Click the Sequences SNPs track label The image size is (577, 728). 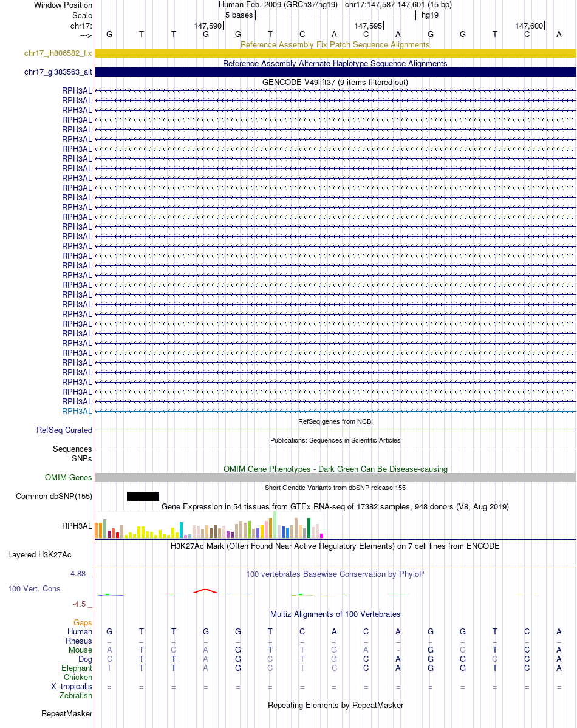[x=72, y=454]
